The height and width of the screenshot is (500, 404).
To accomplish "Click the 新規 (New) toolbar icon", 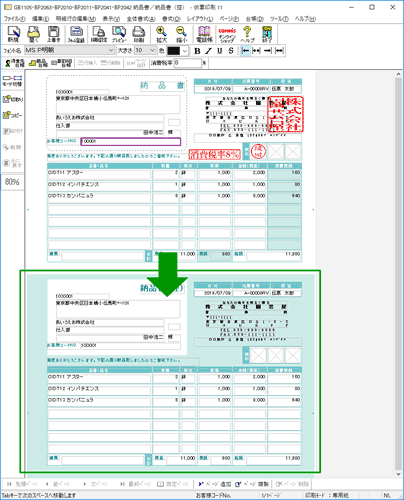I will (13, 34).
